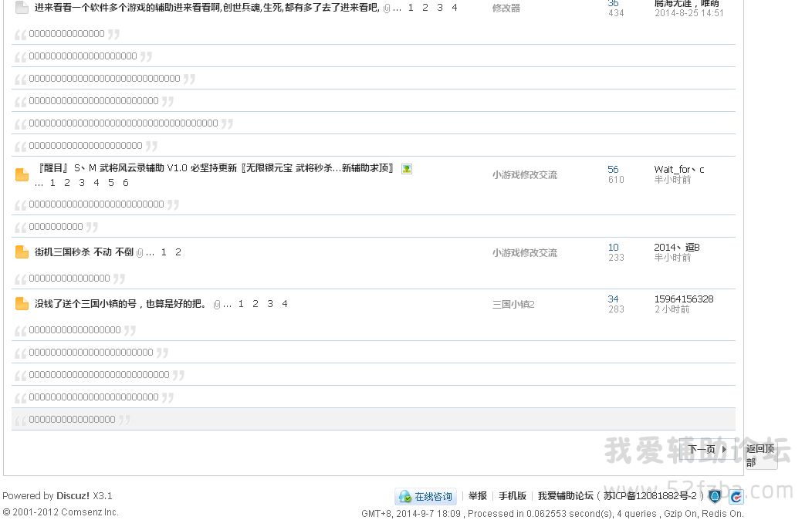Click the red C badge icon in the footer
The height and width of the screenshot is (520, 812).
click(736, 497)
